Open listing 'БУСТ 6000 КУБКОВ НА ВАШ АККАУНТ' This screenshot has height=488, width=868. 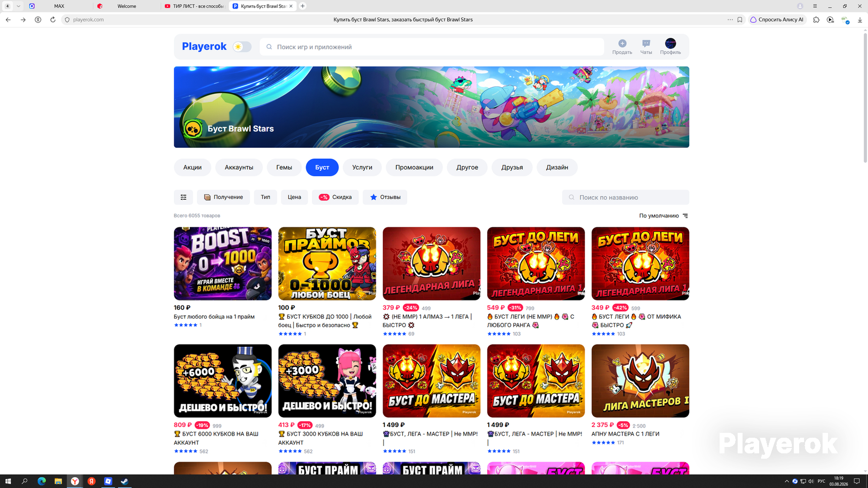pos(216,438)
